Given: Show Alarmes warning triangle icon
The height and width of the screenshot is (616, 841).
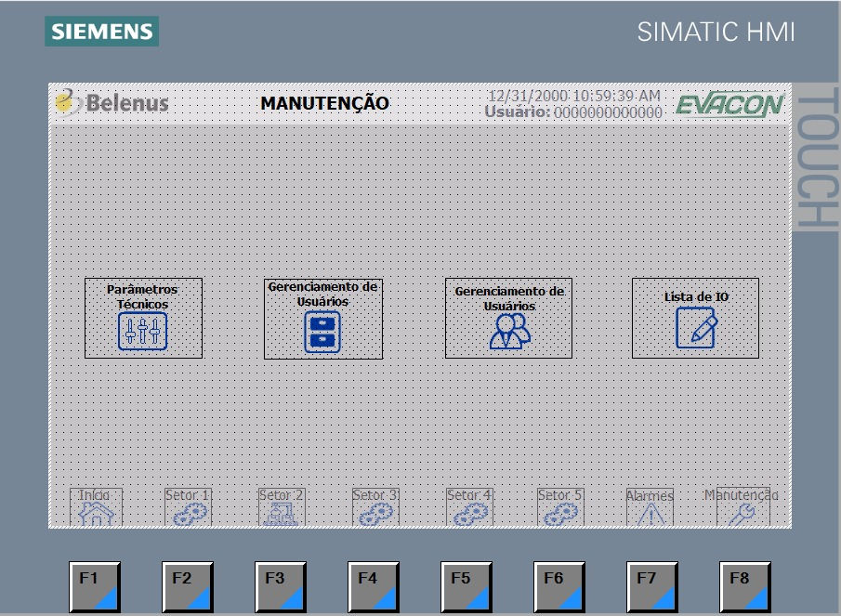Looking at the screenshot, I should 650,515.
